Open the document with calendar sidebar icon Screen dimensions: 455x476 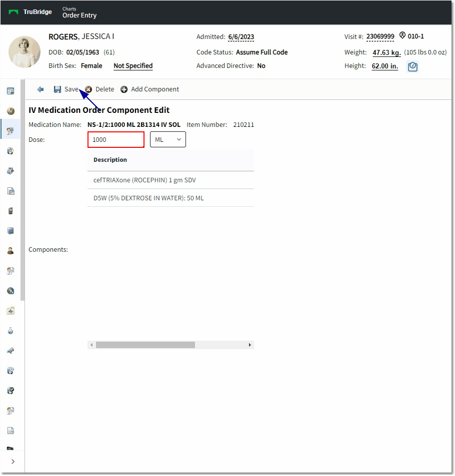click(10, 191)
